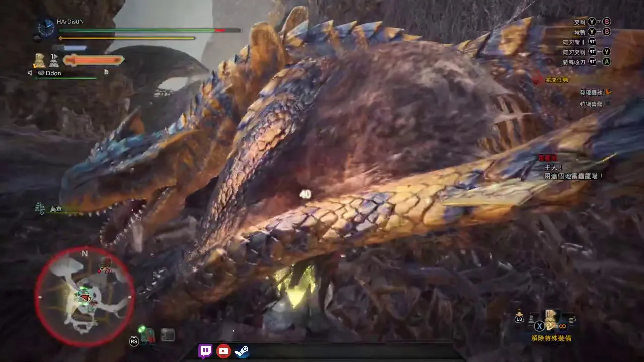The width and height of the screenshot is (644, 362).
Task: Click the yellow stamina bar
Action: pyautogui.click(x=127, y=38)
